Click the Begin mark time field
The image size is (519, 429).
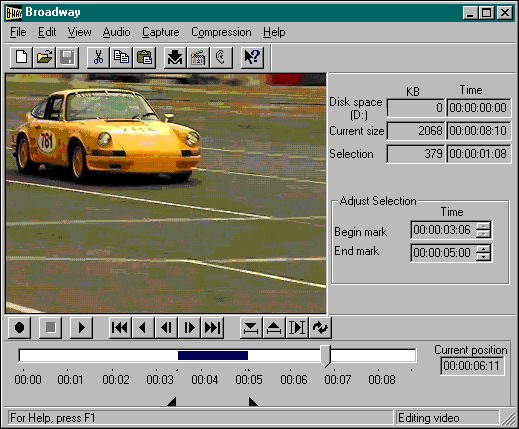[443, 230]
